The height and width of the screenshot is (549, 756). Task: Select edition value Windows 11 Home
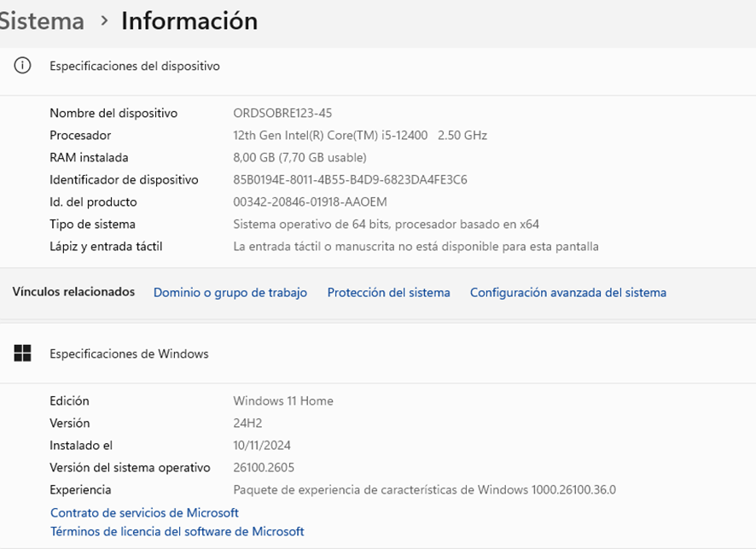pyautogui.click(x=283, y=400)
